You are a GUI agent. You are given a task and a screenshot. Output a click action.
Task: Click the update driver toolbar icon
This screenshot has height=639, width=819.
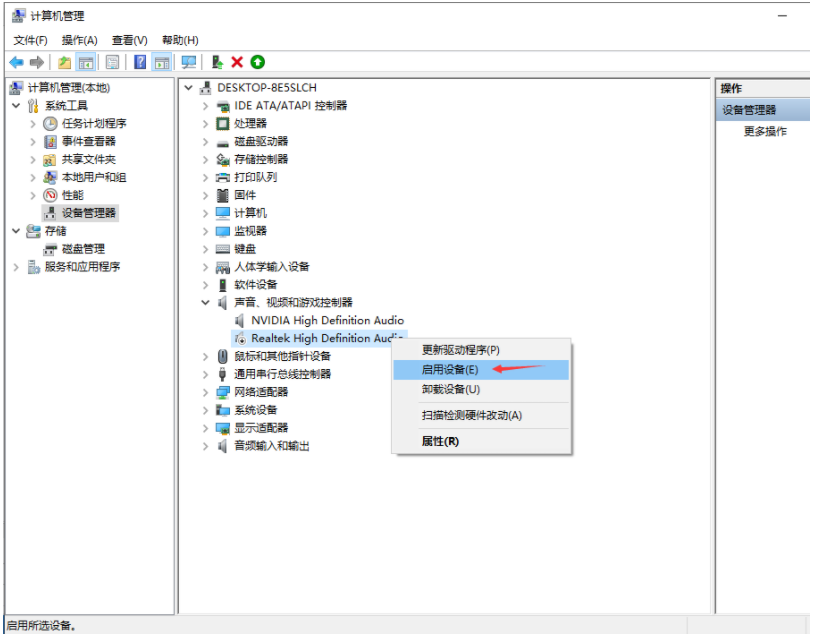tap(217, 62)
